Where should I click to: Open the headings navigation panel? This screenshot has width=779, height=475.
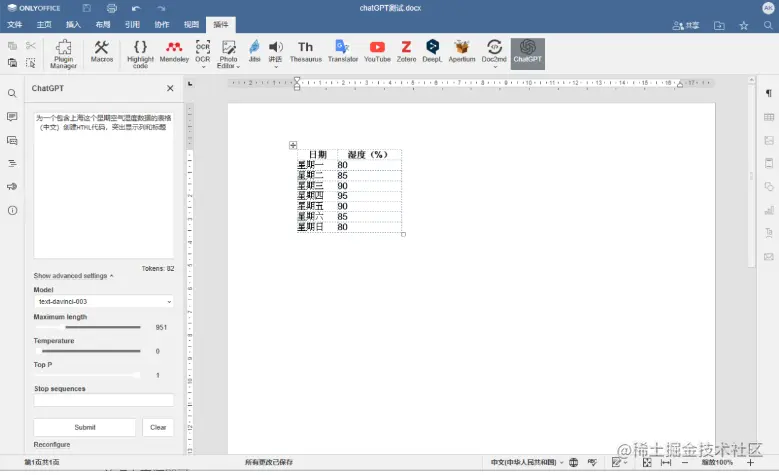click(x=12, y=163)
